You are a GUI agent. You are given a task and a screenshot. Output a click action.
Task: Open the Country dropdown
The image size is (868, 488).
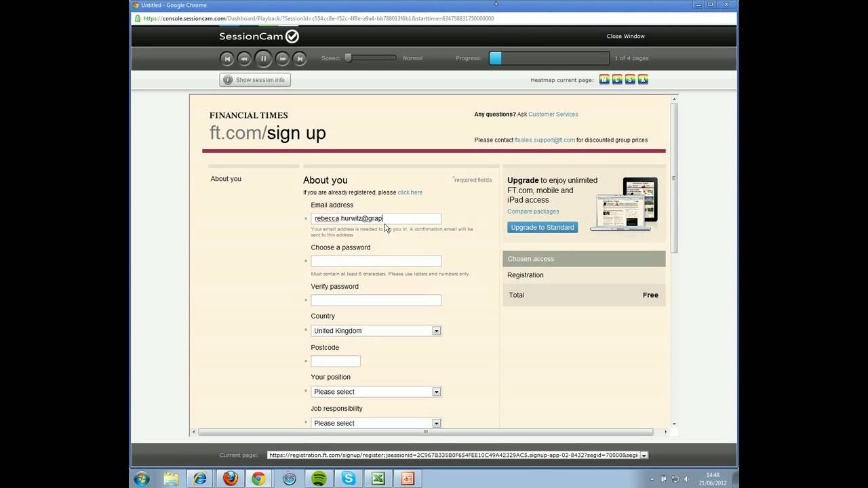376,331
